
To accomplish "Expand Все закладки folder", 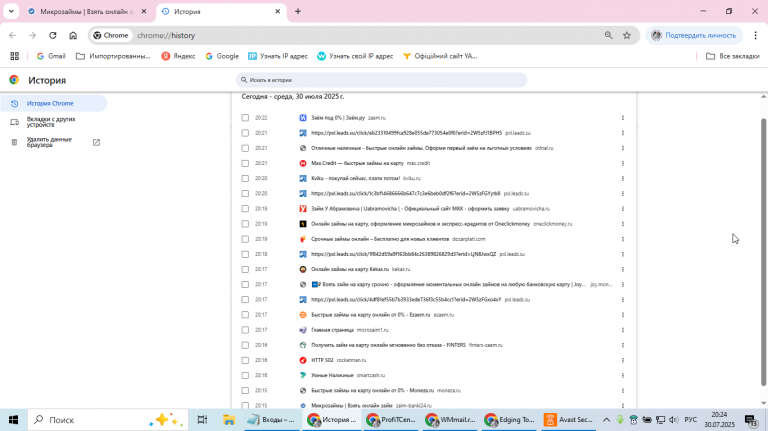I will click(x=732, y=56).
